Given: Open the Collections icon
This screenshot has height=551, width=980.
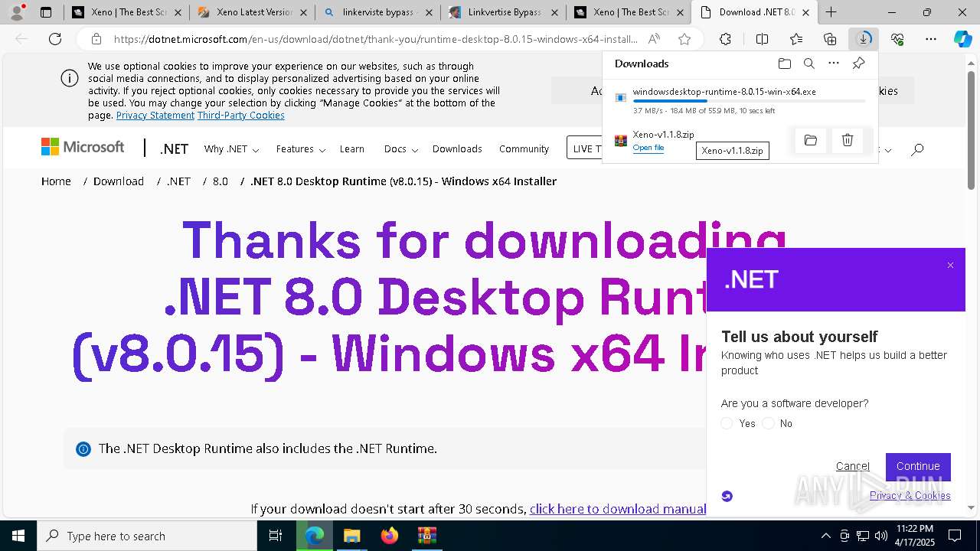Looking at the screenshot, I should coord(830,39).
